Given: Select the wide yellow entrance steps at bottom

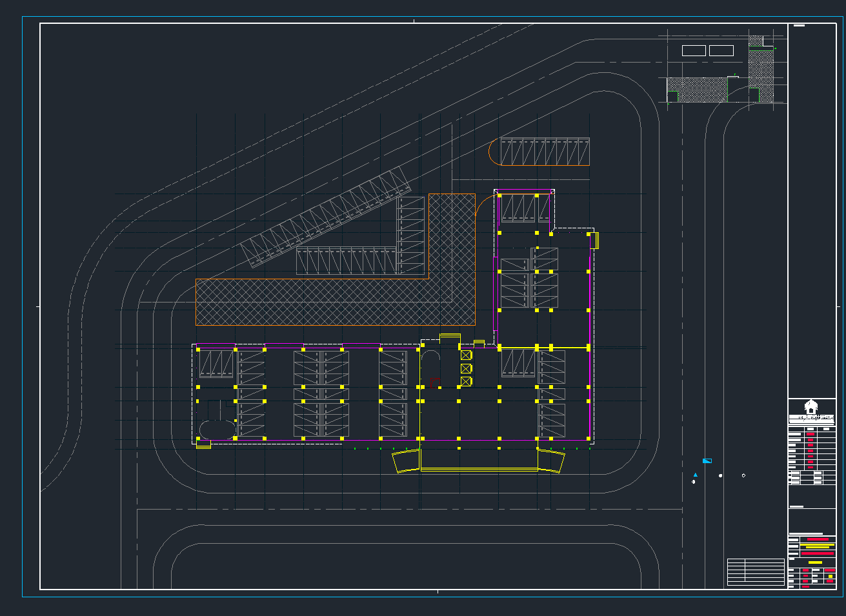Looking at the screenshot, I should (479, 470).
